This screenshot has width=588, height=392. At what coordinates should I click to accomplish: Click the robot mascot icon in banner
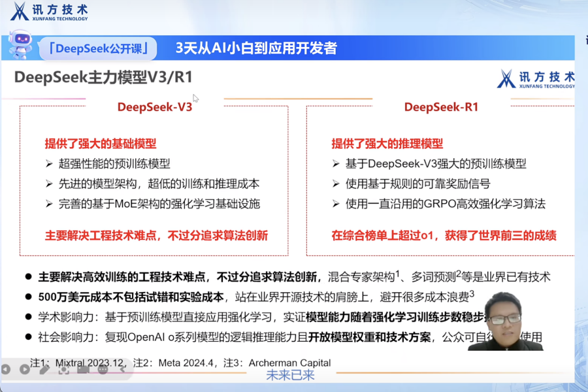tap(20, 46)
